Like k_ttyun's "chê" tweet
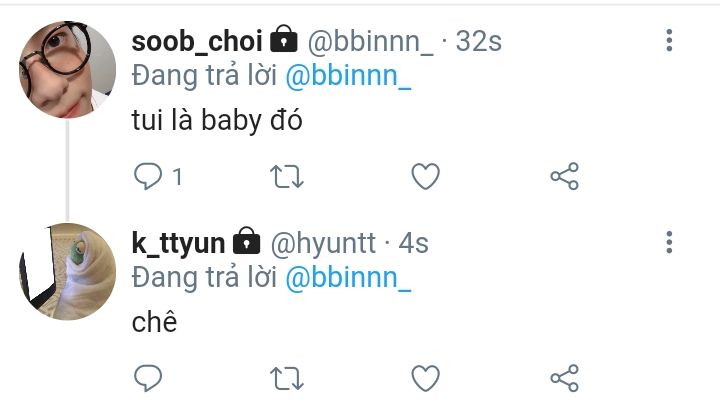The width and height of the screenshot is (720, 405). [x=426, y=378]
